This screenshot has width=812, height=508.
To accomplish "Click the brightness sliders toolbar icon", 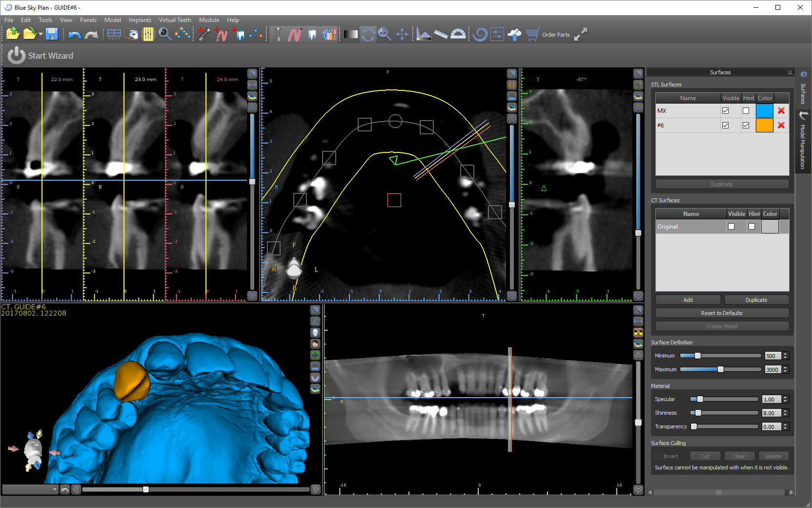I will (148, 34).
